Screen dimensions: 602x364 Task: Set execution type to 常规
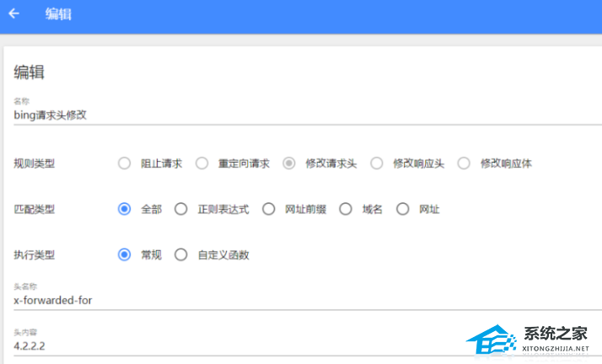(x=125, y=254)
